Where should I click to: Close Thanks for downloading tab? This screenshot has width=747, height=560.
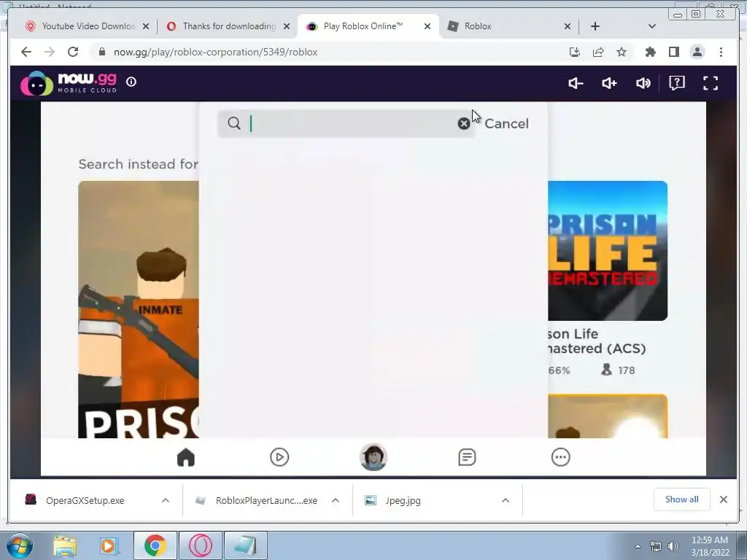pyautogui.click(x=286, y=26)
